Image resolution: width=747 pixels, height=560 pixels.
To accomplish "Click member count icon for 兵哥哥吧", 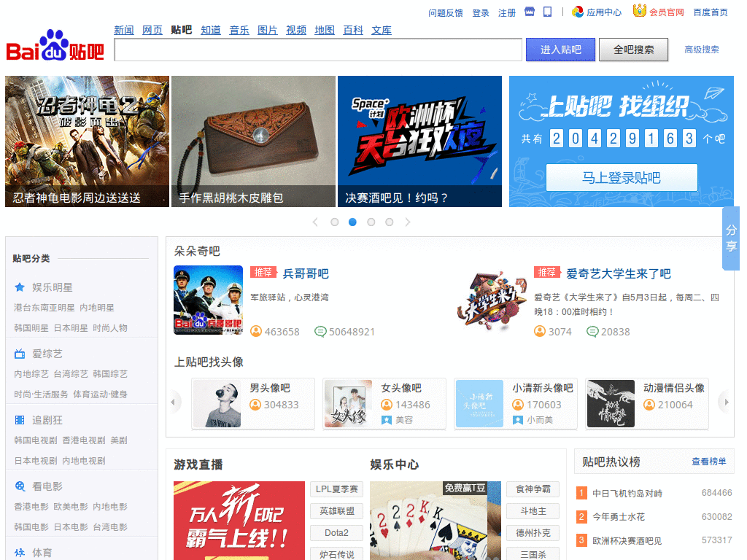I will 256,331.
